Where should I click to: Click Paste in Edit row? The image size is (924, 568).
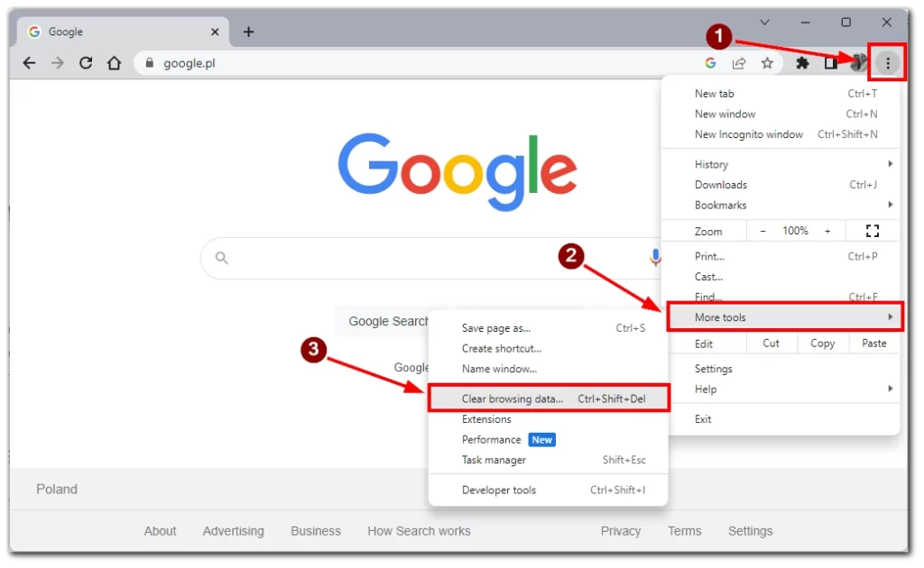[x=873, y=344]
